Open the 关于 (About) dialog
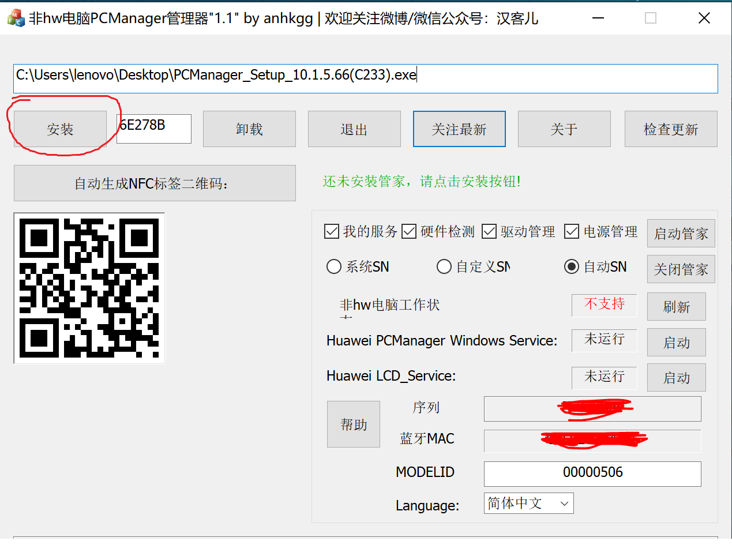The height and width of the screenshot is (560, 732). coord(564,129)
